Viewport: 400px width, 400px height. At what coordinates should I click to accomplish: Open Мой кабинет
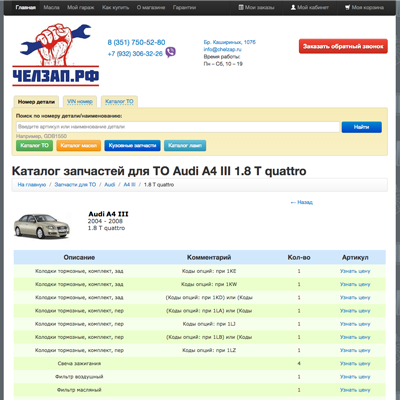coord(310,7)
